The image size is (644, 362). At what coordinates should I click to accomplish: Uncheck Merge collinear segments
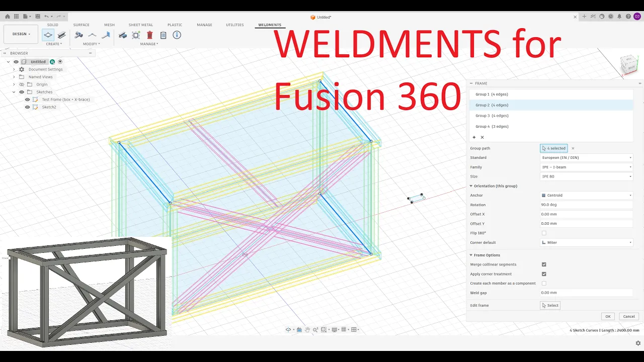pyautogui.click(x=544, y=264)
